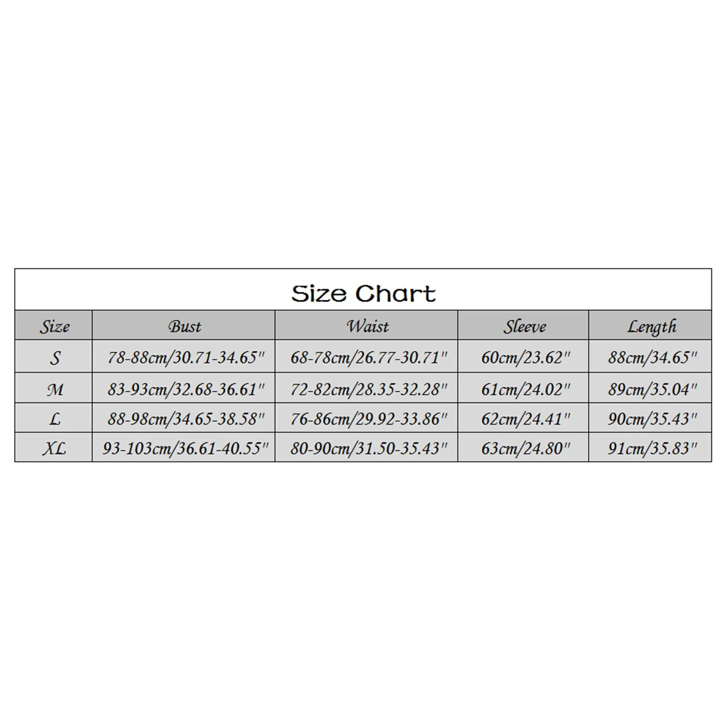Select the M size row label
The height and width of the screenshot is (728, 728).
pyautogui.click(x=54, y=389)
